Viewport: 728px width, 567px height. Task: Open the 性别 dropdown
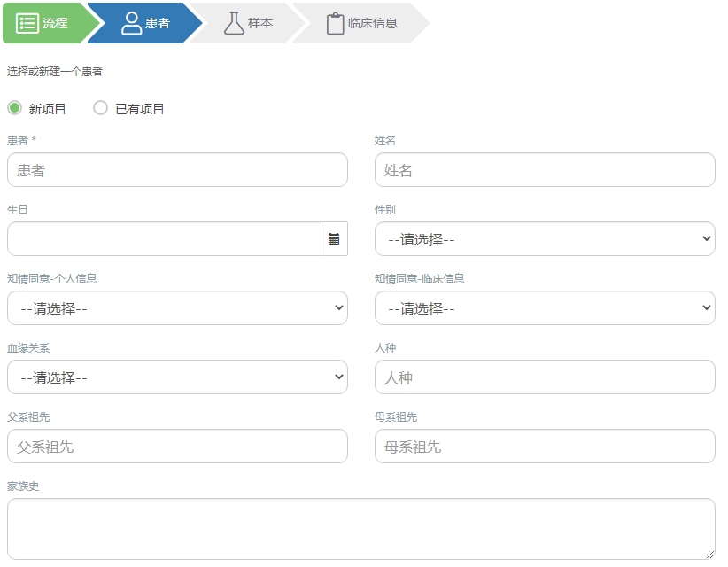click(546, 237)
